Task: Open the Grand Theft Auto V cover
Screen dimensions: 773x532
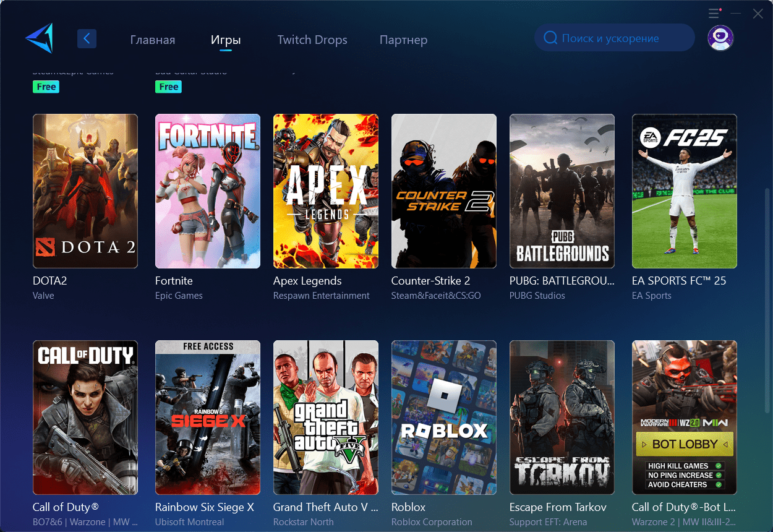Action: pyautogui.click(x=326, y=418)
